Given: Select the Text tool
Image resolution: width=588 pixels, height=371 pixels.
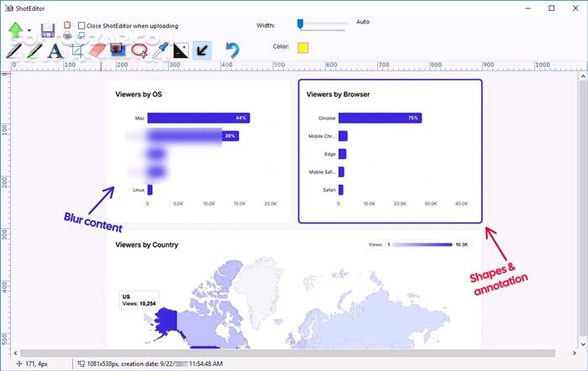Looking at the screenshot, I should pos(55,50).
